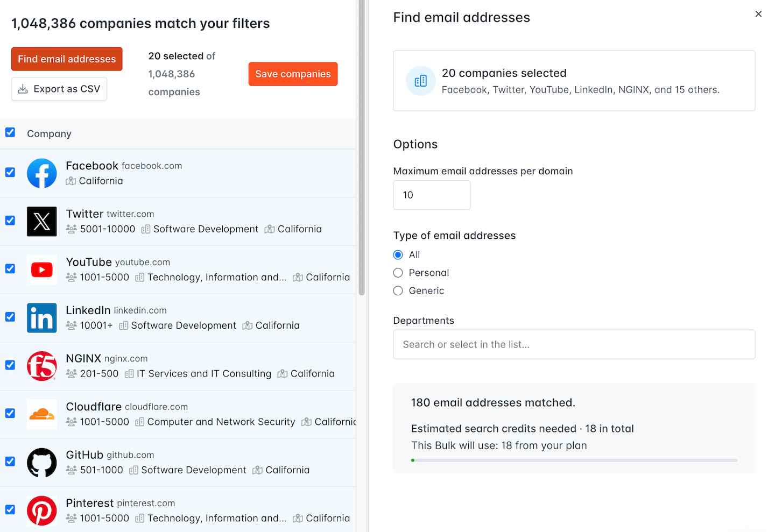Image resolution: width=775 pixels, height=532 pixels.
Task: Click the nginx.com domain text
Action: pos(126,359)
